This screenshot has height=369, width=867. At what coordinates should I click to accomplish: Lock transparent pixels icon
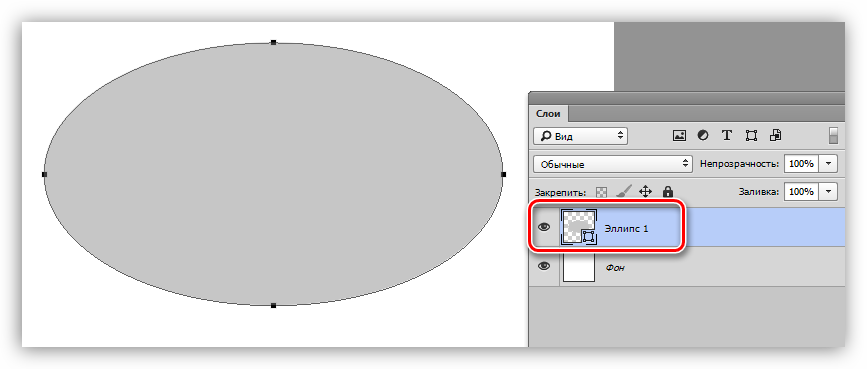point(602,192)
